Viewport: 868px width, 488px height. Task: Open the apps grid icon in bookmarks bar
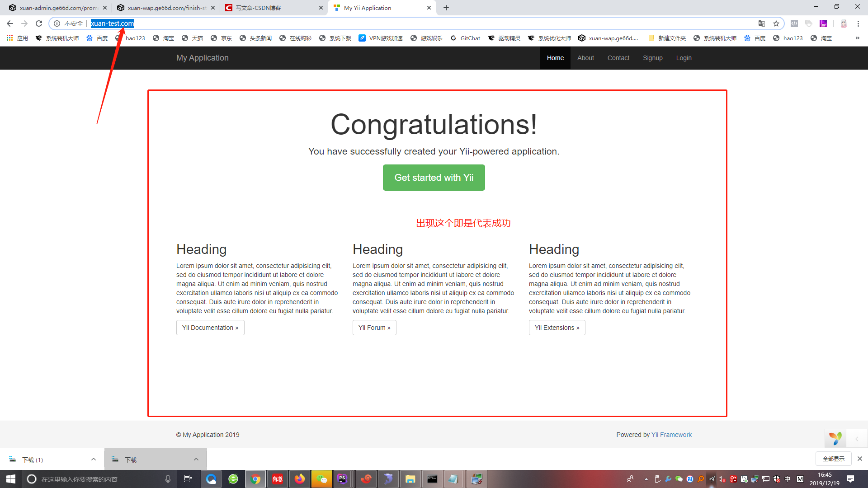(9, 38)
